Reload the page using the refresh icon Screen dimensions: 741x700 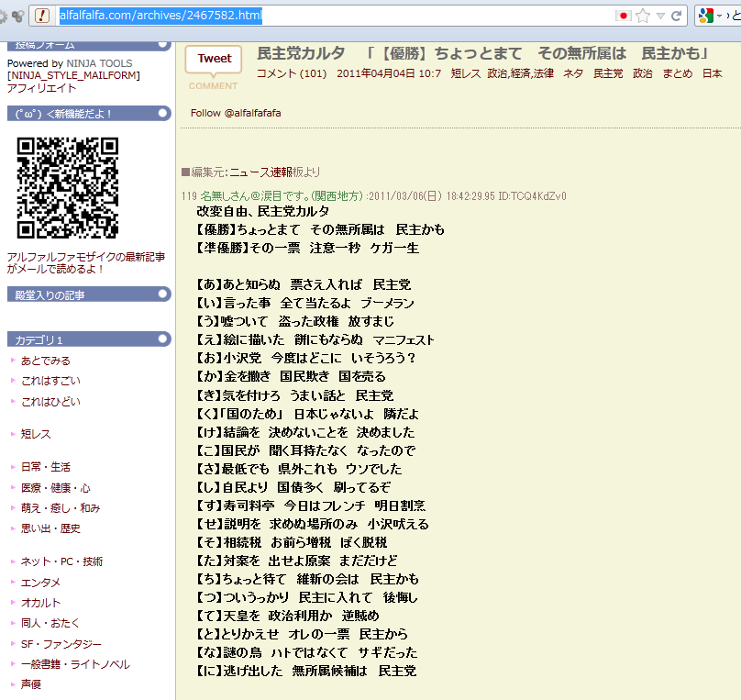(x=677, y=16)
